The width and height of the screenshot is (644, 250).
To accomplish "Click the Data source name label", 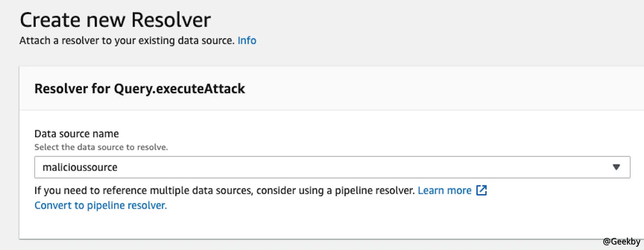I will coord(77,134).
